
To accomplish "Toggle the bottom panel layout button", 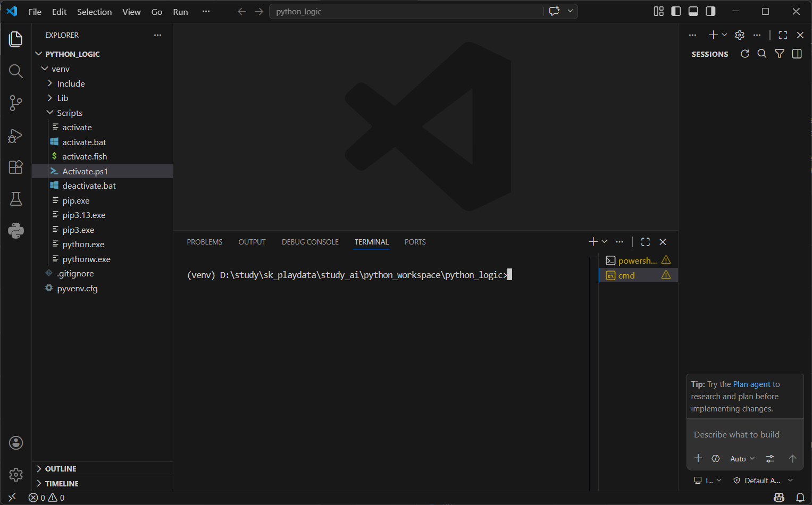I will tap(693, 11).
